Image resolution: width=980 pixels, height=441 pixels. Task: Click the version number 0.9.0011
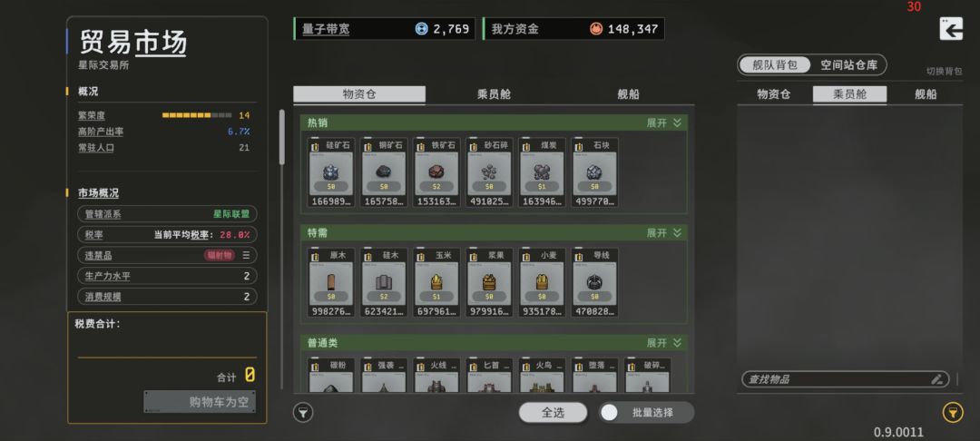click(898, 432)
